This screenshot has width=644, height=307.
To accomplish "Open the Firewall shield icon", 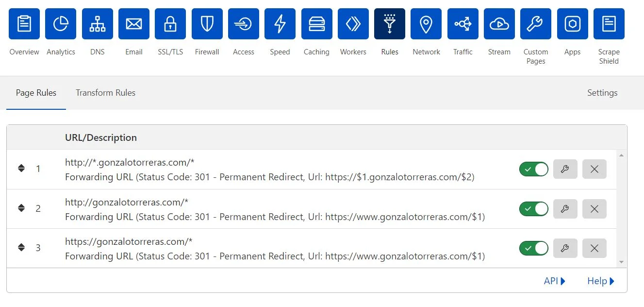I will [207, 24].
